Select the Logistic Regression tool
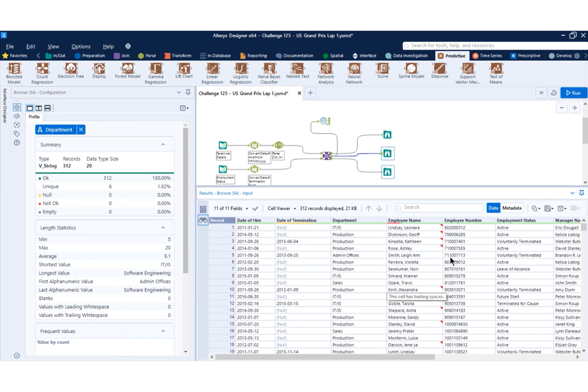The image size is (588, 392). pos(241,73)
